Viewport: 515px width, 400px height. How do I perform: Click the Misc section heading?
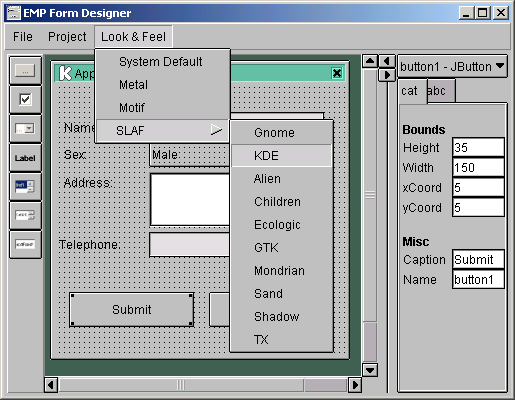tap(416, 242)
